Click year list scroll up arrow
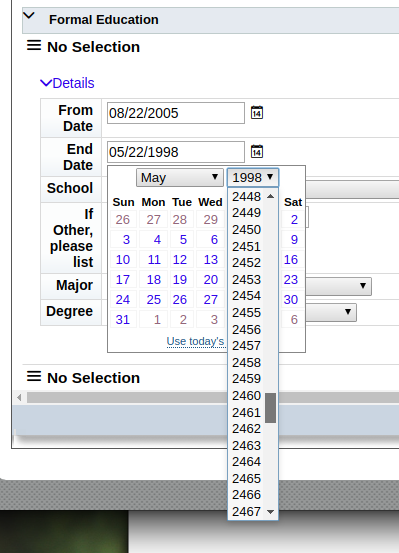399x553 pixels. (x=271, y=196)
